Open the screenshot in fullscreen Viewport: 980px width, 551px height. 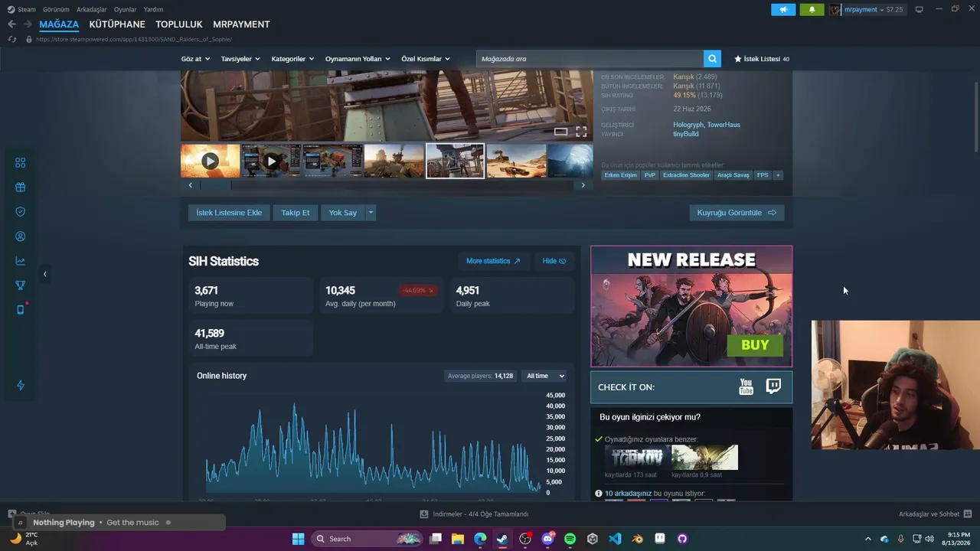point(581,132)
